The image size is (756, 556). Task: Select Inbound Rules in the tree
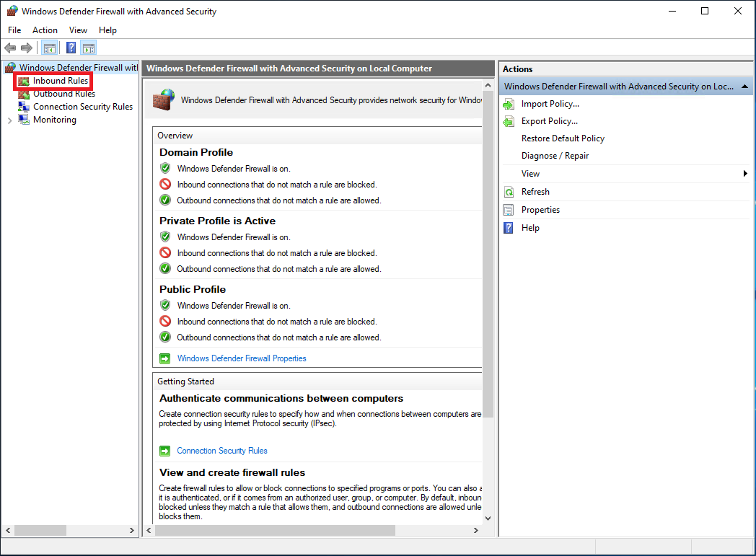coord(61,81)
